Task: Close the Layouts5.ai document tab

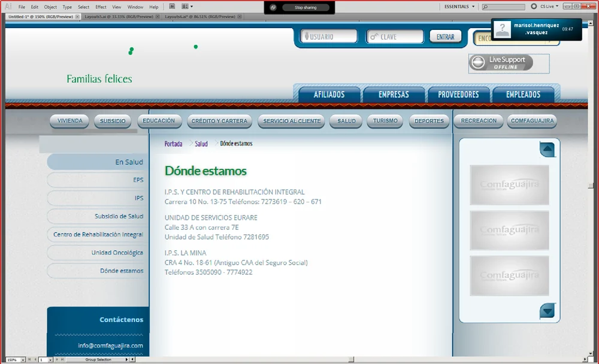Action: pyautogui.click(x=158, y=17)
